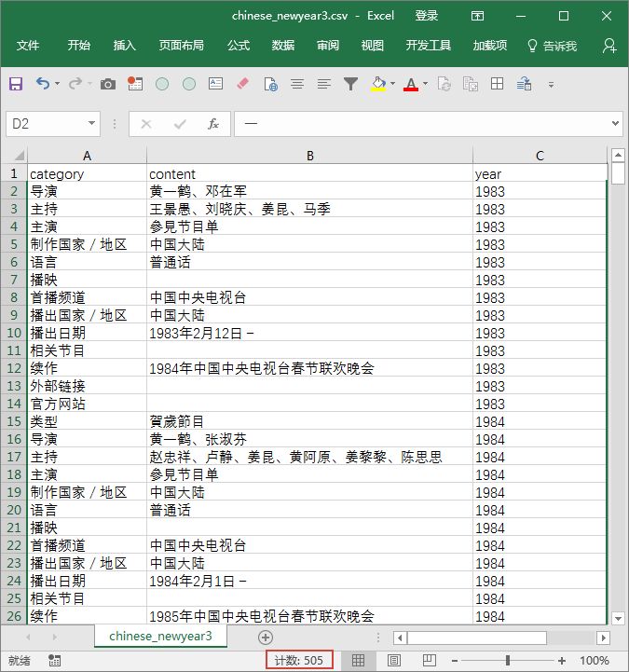Click the second green circle icon
Screen dimensions: 629x672
189,84
